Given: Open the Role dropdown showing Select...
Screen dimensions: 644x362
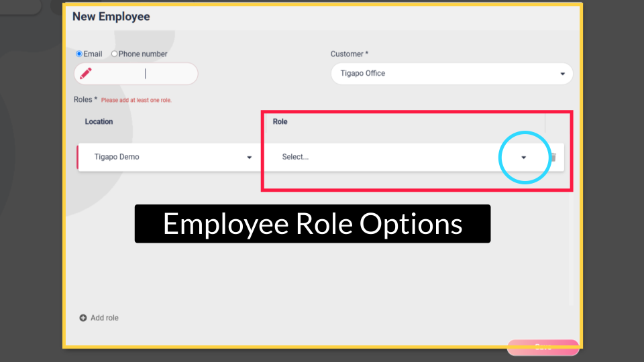Looking at the screenshot, I should coord(396,157).
